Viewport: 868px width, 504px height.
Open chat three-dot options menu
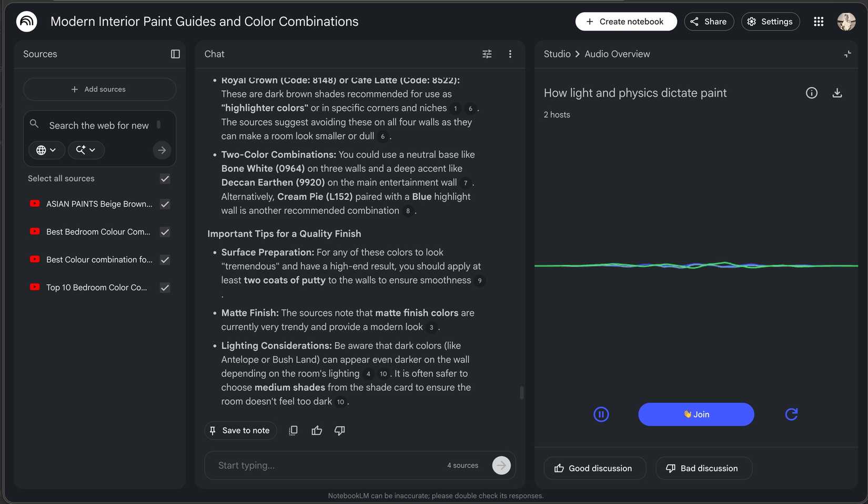510,54
